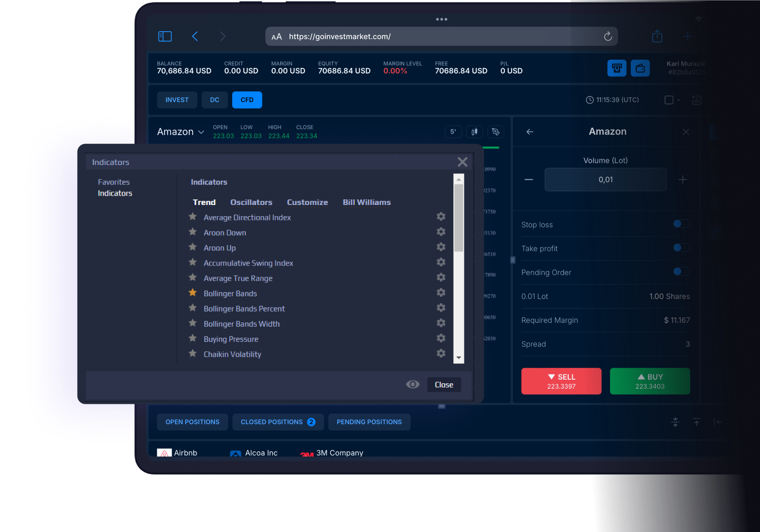Screen dimensions: 760x532
Task: Show the PENDING POSITIONS tab
Action: [369, 422]
